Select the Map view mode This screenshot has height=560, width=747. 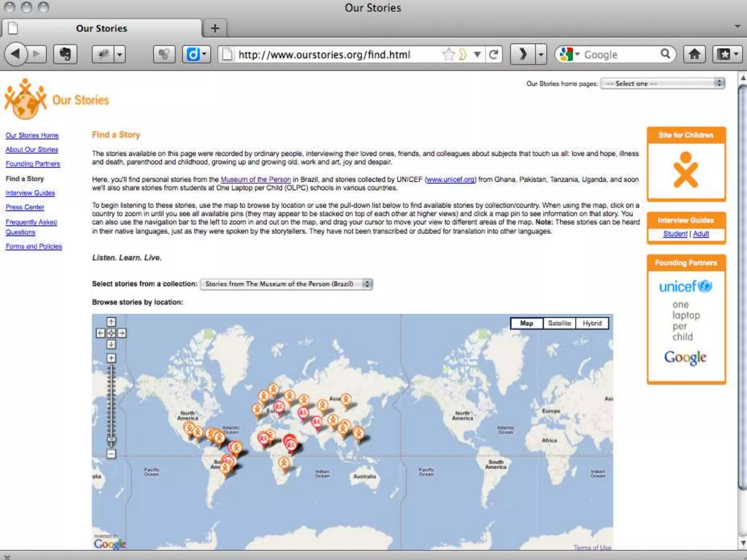526,323
